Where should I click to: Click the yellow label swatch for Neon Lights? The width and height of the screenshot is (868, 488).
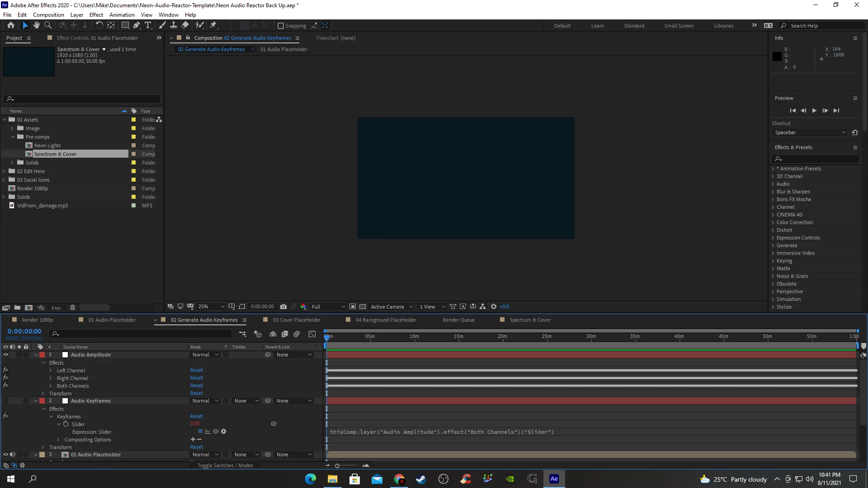tap(133, 145)
